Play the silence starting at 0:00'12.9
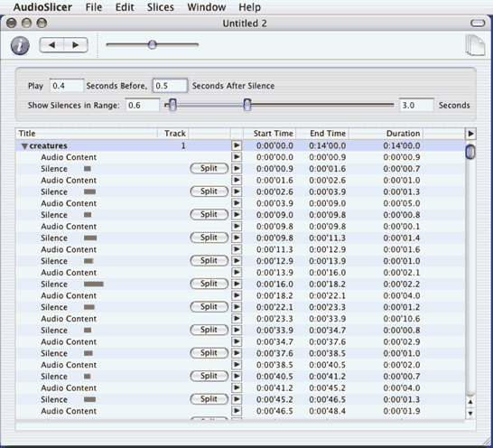493x448 pixels. tap(237, 261)
